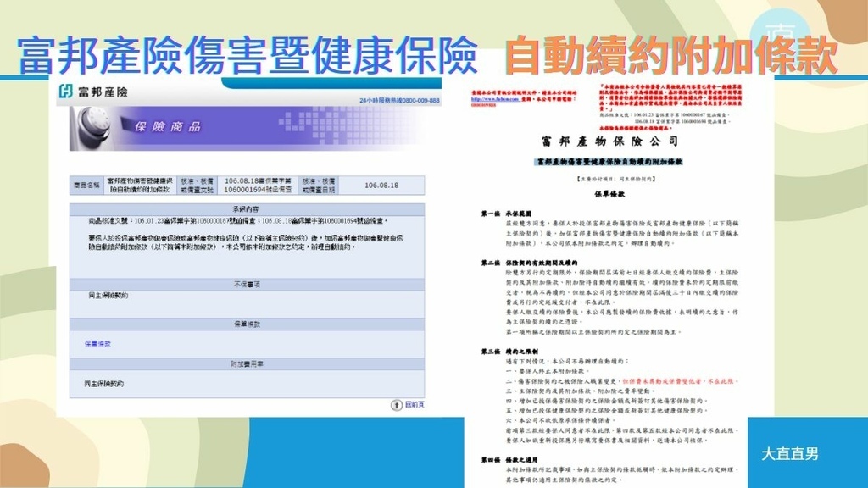Click the Fubon 富邦產險 logo icon
This screenshot has height=488, width=868.
pos(66,91)
